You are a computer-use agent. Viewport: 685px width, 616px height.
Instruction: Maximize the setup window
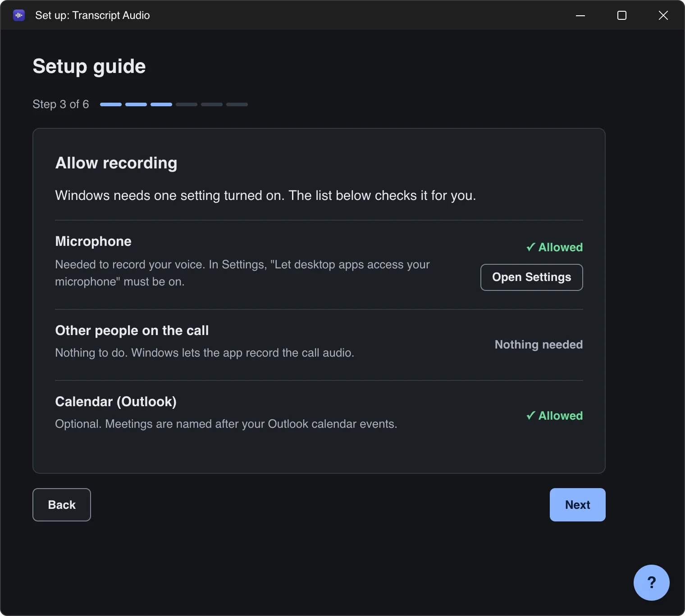point(622,15)
